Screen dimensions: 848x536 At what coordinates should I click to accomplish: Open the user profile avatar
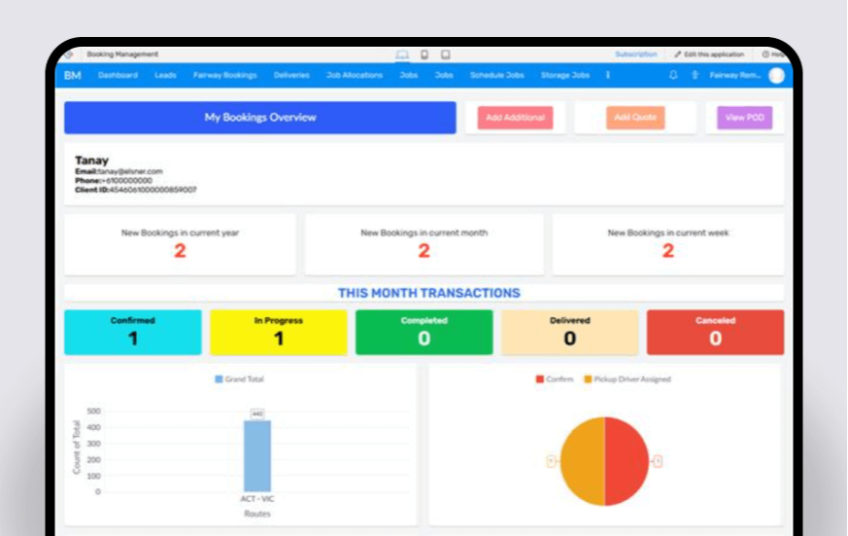[776, 75]
